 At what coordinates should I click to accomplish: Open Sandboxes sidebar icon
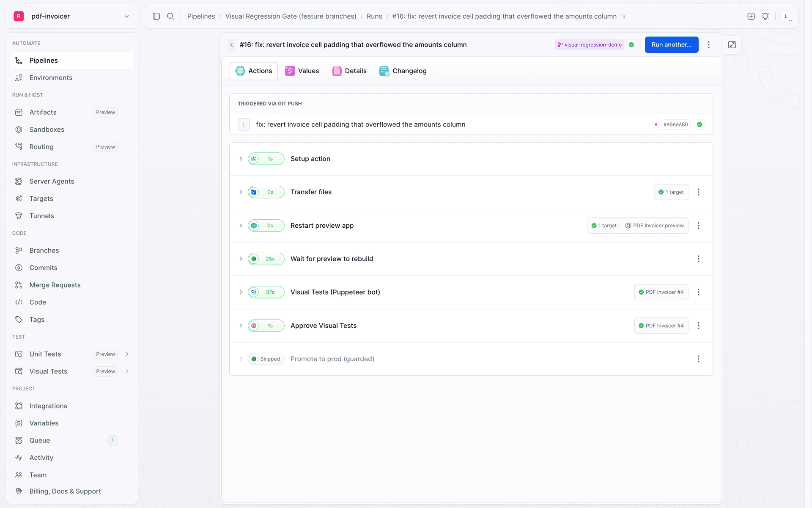tap(19, 130)
